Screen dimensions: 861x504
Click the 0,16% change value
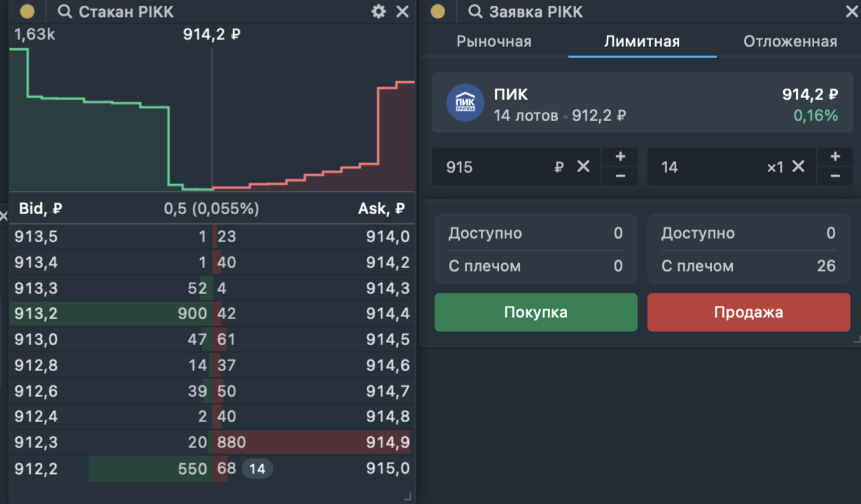815,115
